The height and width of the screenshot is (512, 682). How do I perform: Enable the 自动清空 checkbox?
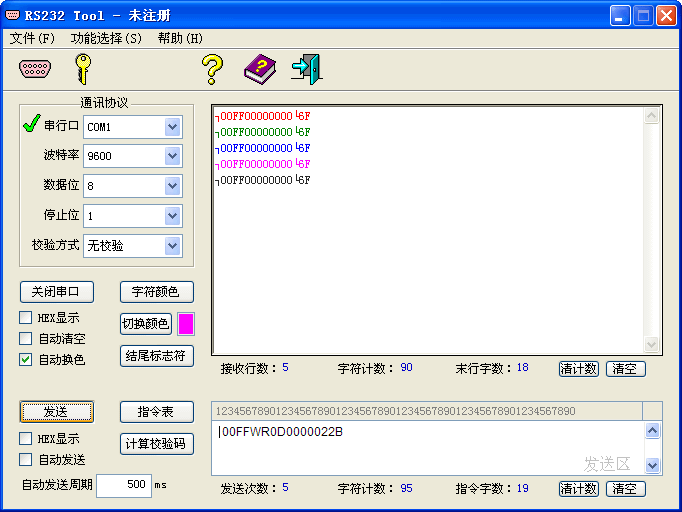25,338
